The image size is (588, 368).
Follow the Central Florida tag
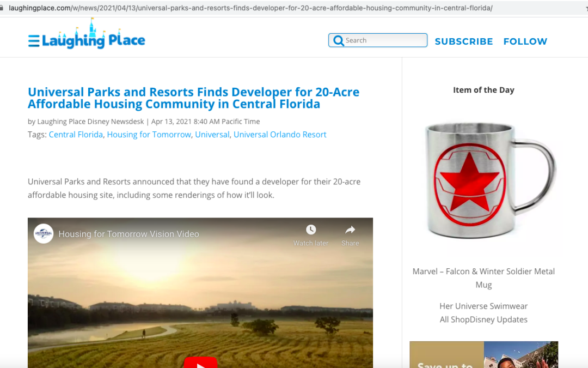click(76, 135)
